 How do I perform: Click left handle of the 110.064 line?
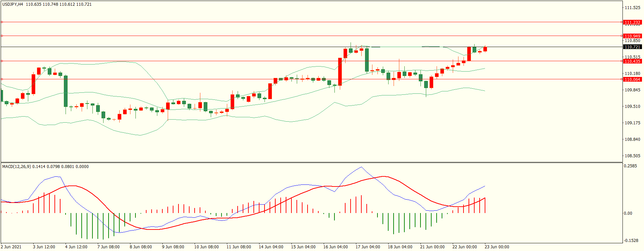(x=2, y=79)
